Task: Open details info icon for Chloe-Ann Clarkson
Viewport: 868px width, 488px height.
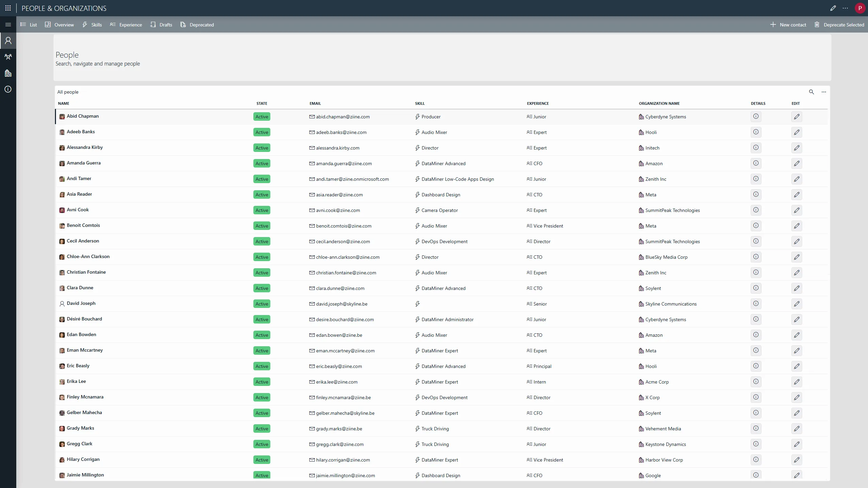Action: (756, 257)
